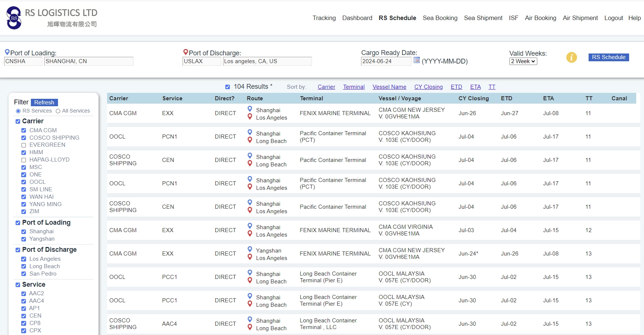644x335 pixels.
Task: Sort results by ETA
Action: pos(475,87)
